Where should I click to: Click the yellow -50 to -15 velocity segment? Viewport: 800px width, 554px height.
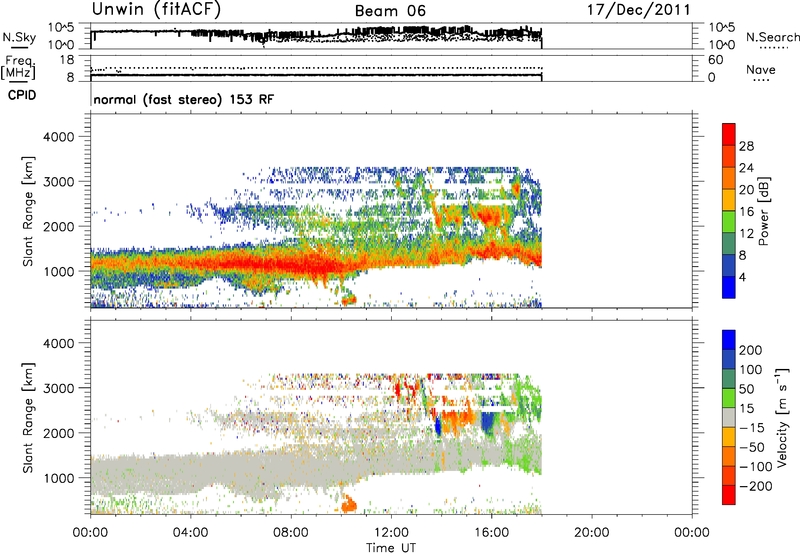pyautogui.click(x=729, y=437)
